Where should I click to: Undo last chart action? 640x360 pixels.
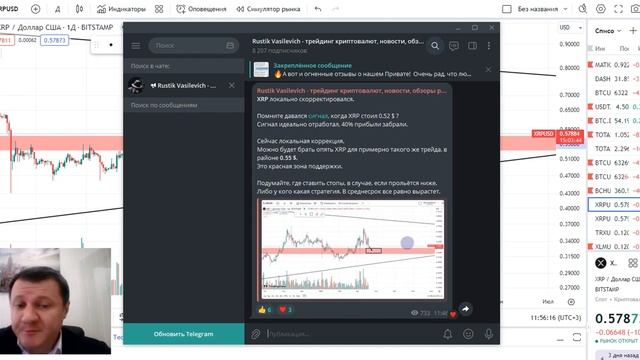318,9
